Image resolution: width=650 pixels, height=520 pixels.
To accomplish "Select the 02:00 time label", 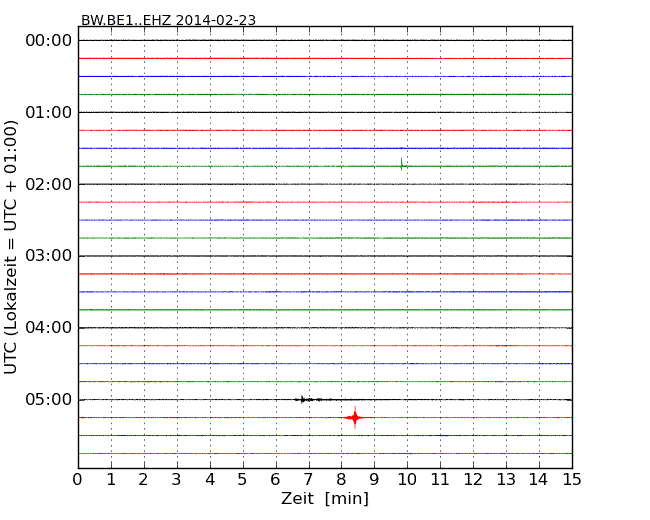I will [x=49, y=184].
